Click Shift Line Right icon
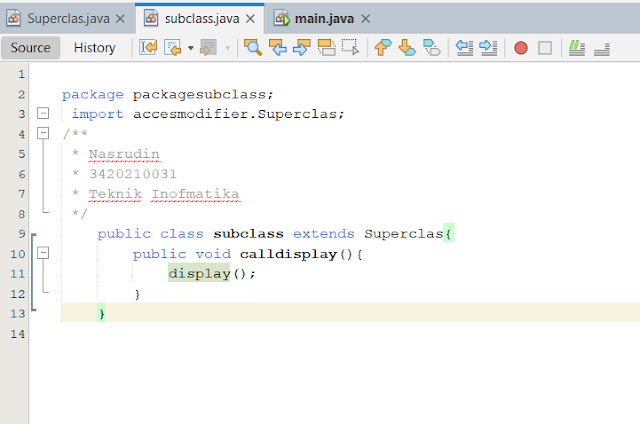The width and height of the screenshot is (640, 424). [488, 48]
